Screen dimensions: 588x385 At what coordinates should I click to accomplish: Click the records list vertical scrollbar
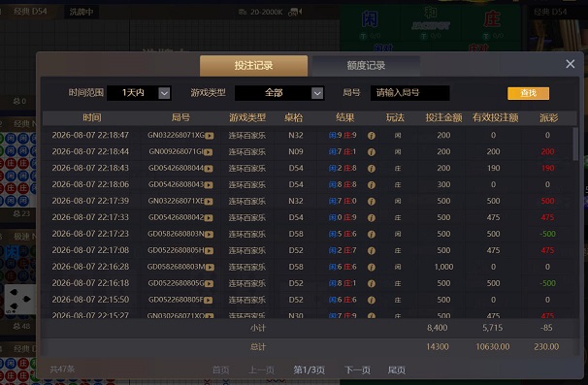(575, 144)
